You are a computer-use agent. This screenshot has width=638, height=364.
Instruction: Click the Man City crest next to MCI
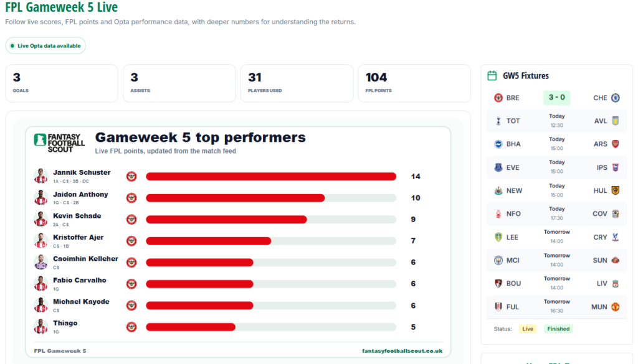[498, 261]
